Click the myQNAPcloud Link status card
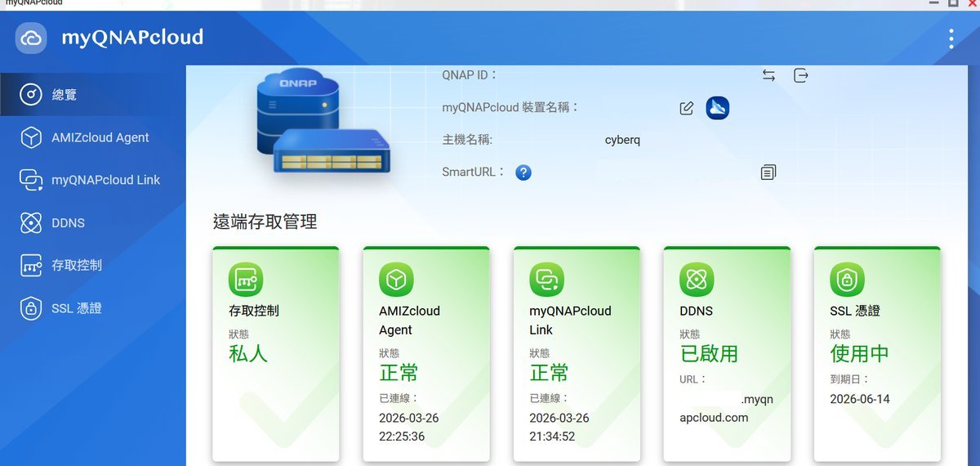 click(576, 353)
